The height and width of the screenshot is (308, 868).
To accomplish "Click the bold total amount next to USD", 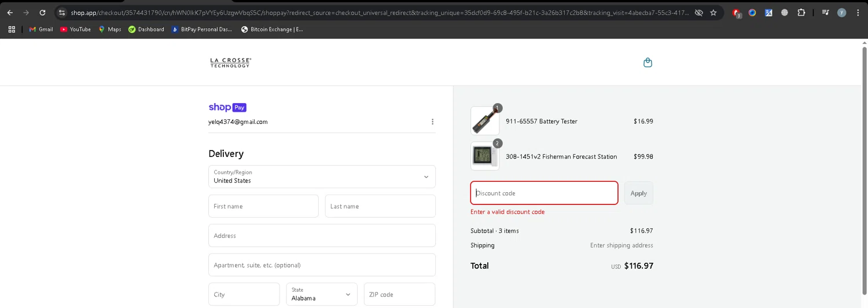I will point(639,266).
